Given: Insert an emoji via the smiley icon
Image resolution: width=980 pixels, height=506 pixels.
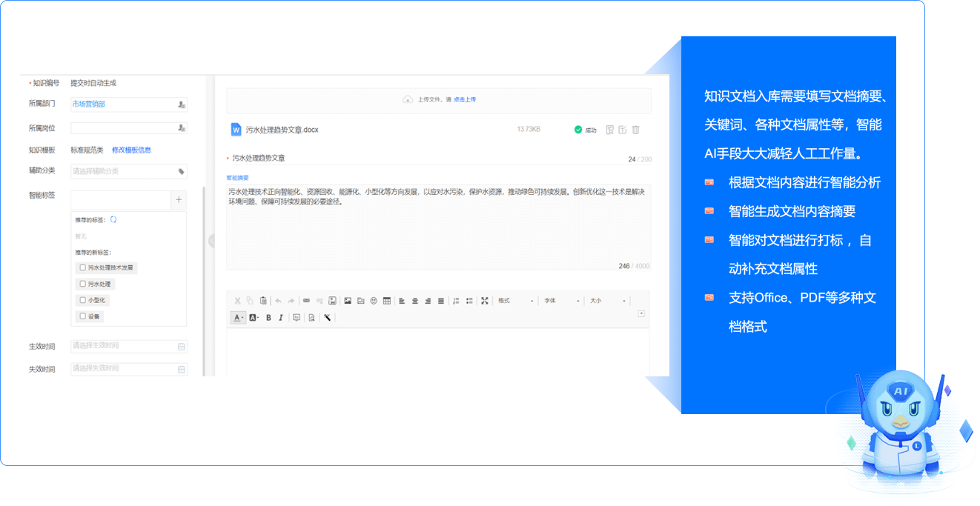Looking at the screenshot, I should (374, 301).
